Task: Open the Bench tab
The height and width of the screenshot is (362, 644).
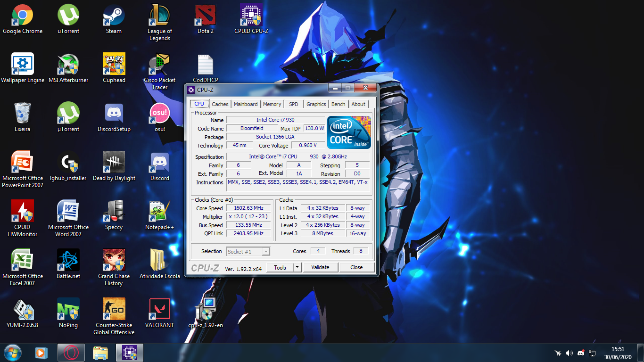Action: pyautogui.click(x=339, y=104)
